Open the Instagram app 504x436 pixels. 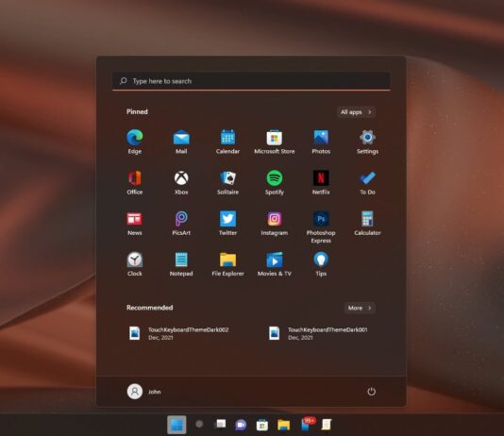click(x=274, y=224)
